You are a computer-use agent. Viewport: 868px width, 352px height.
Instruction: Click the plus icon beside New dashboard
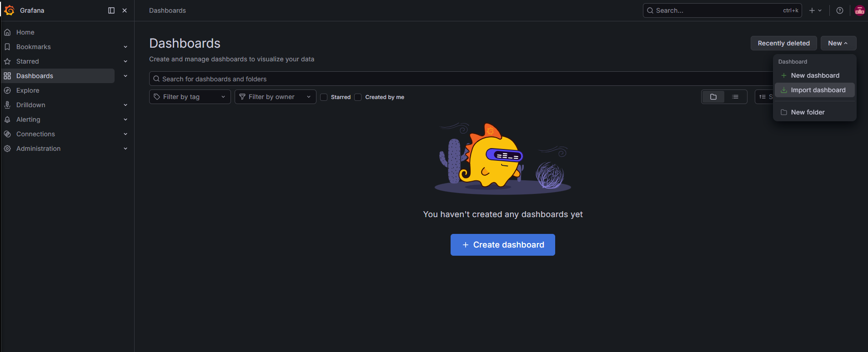click(784, 75)
